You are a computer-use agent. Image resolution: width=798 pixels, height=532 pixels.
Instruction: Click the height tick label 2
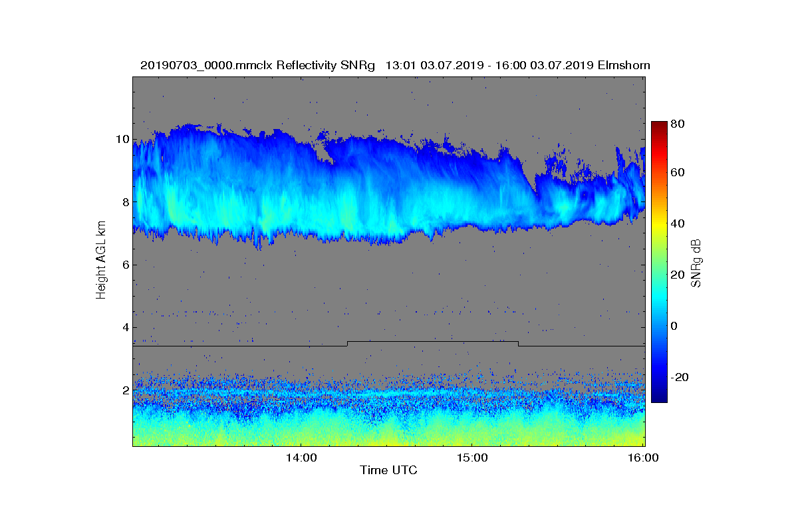[124, 390]
